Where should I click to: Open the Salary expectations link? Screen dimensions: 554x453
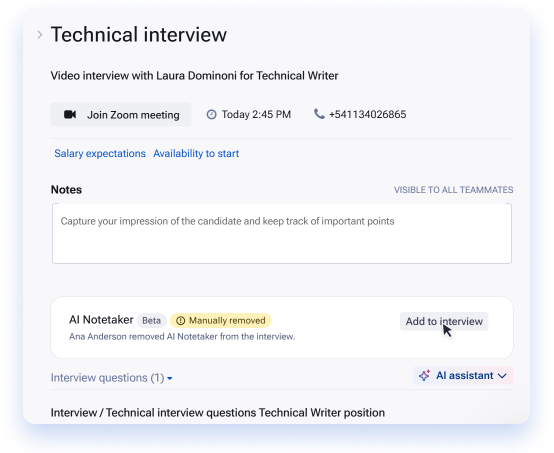pos(100,153)
